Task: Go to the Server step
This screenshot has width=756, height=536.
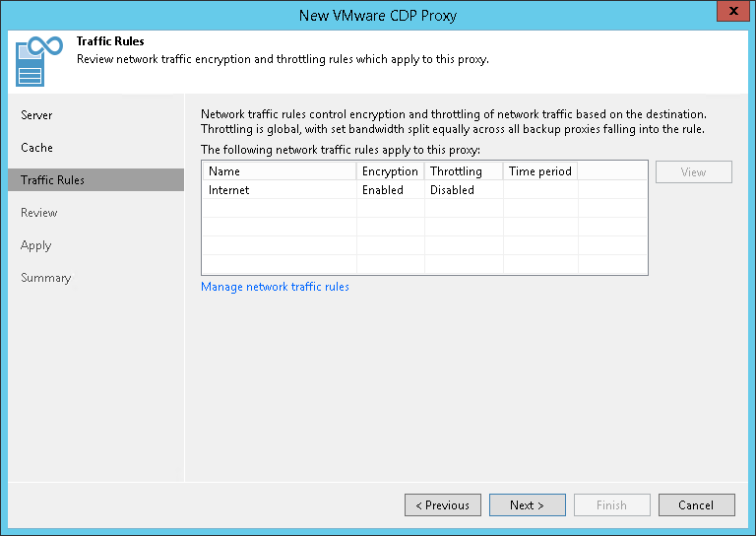Action: point(37,115)
